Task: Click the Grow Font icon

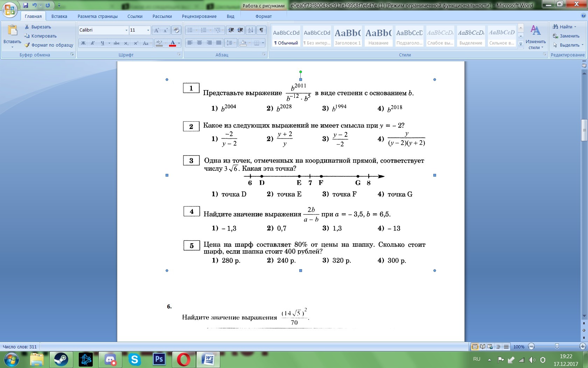Action: point(156,30)
